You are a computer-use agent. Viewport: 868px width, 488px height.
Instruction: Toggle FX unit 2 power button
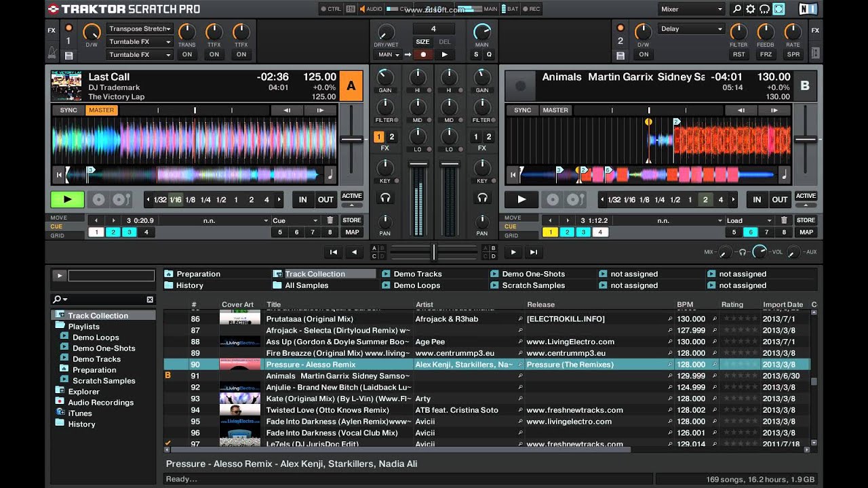(620, 28)
